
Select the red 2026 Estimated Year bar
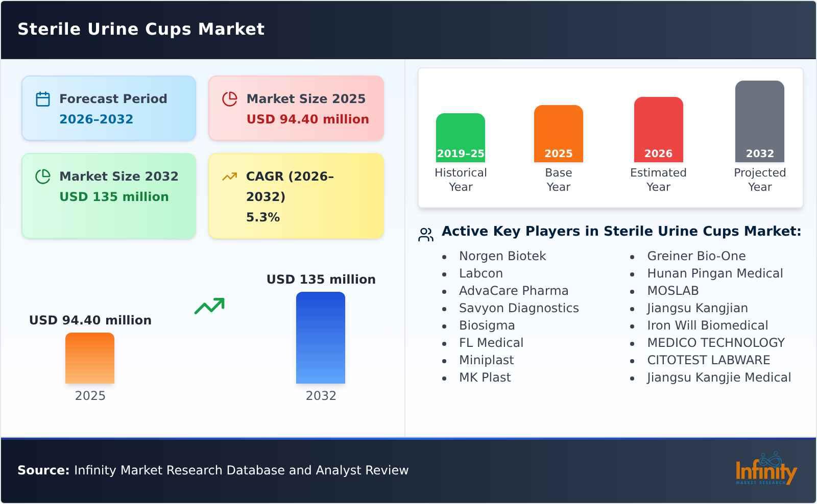coord(659,130)
